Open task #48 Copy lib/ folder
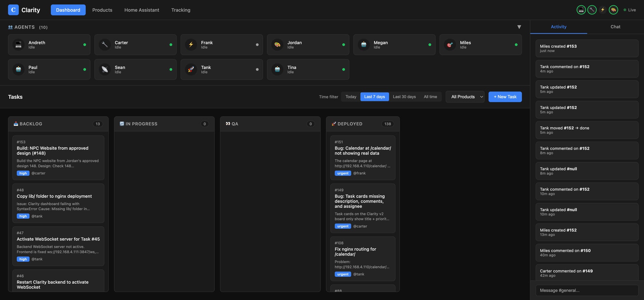 pyautogui.click(x=58, y=203)
